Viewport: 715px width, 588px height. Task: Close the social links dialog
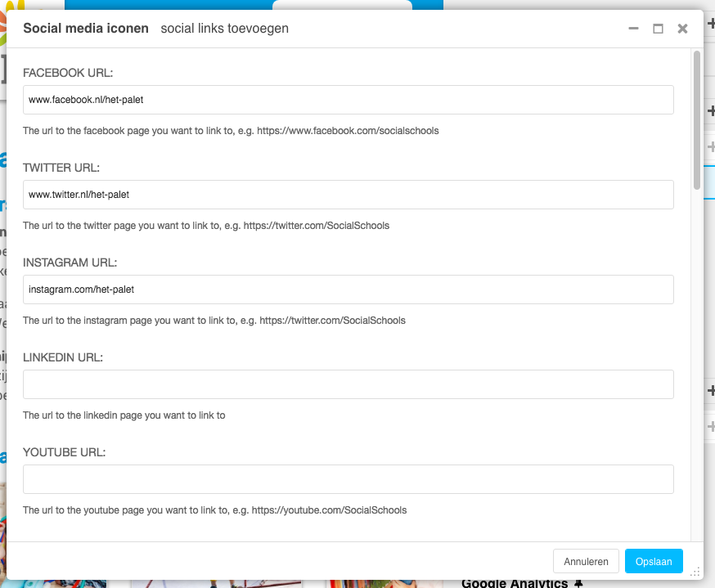click(x=682, y=28)
